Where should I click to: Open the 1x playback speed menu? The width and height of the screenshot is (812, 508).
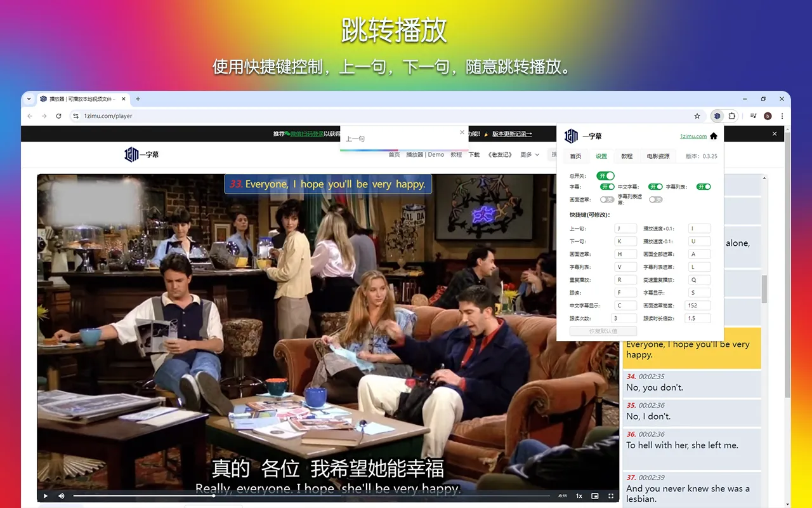(x=579, y=496)
